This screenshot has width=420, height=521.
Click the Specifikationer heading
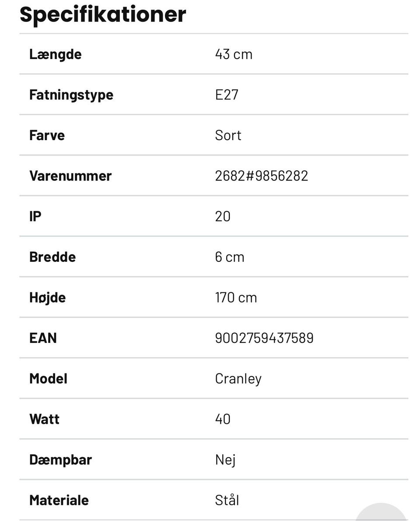[103, 14]
